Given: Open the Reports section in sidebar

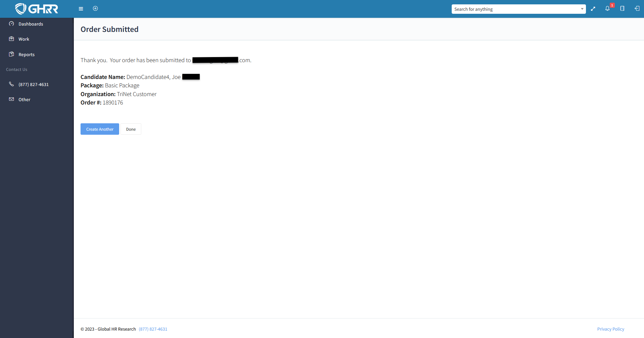Looking at the screenshot, I should pyautogui.click(x=27, y=54).
